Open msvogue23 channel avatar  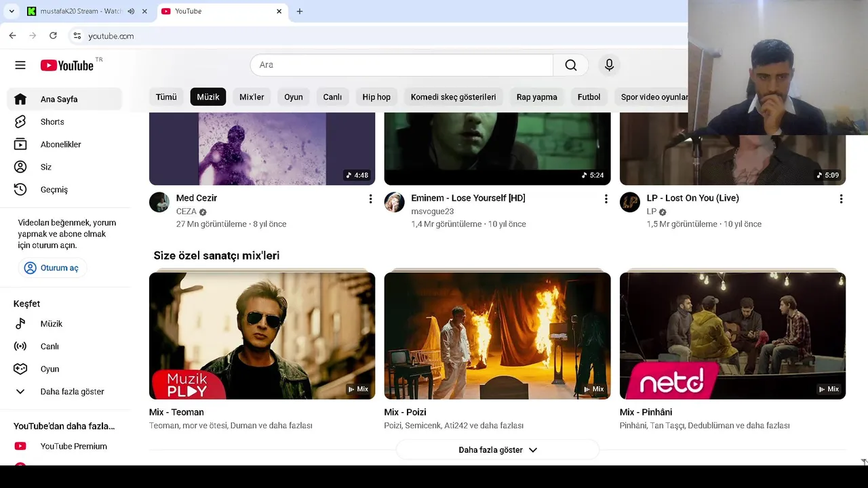[x=394, y=202]
